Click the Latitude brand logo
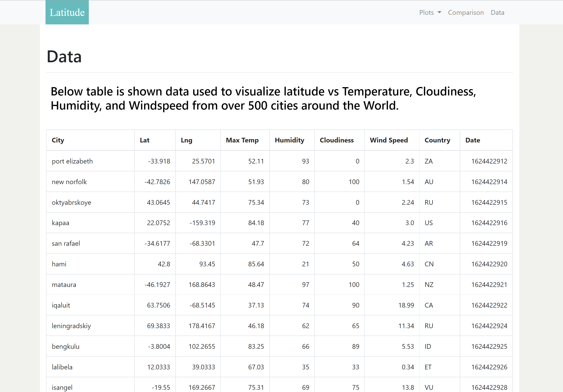The width and height of the screenshot is (563, 392). click(x=67, y=12)
